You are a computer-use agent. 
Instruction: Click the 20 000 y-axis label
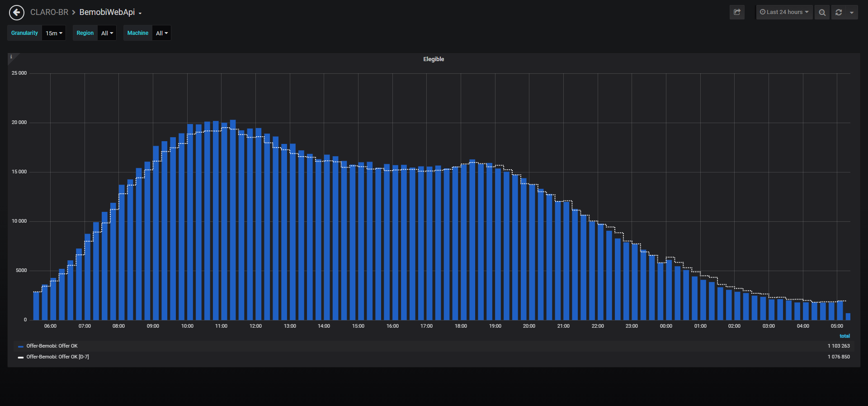point(19,122)
